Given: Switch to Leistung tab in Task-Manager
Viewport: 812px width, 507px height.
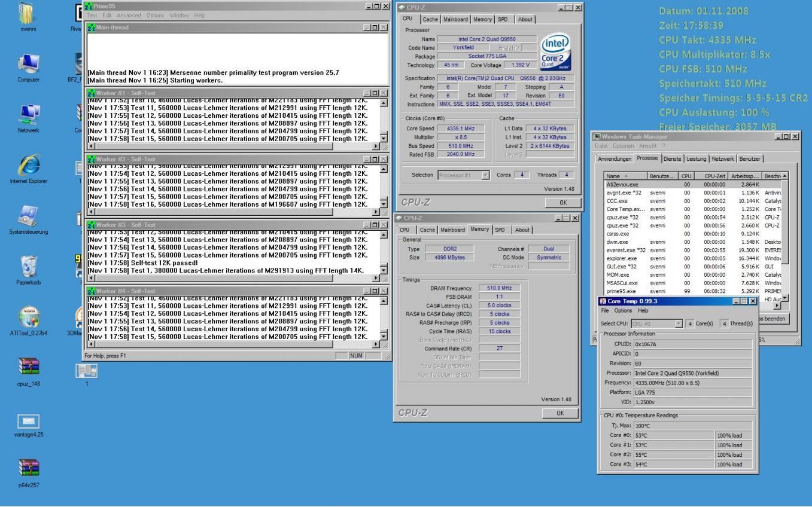Looking at the screenshot, I should click(696, 158).
